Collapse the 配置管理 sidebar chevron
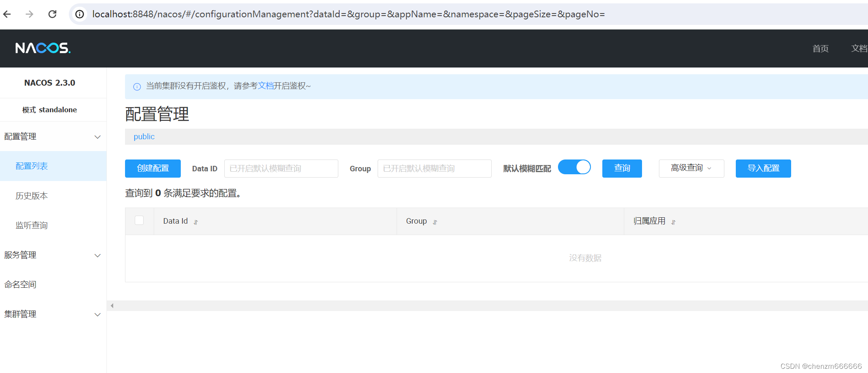 pos(98,137)
